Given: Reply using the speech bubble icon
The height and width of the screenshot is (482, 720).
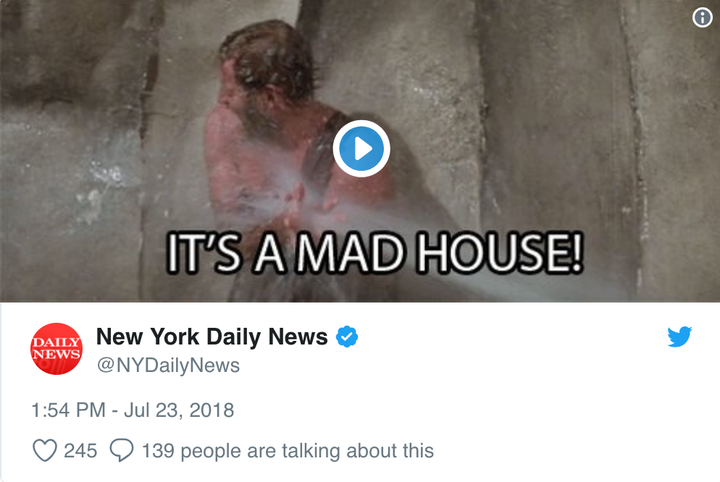Looking at the screenshot, I should point(122,450).
